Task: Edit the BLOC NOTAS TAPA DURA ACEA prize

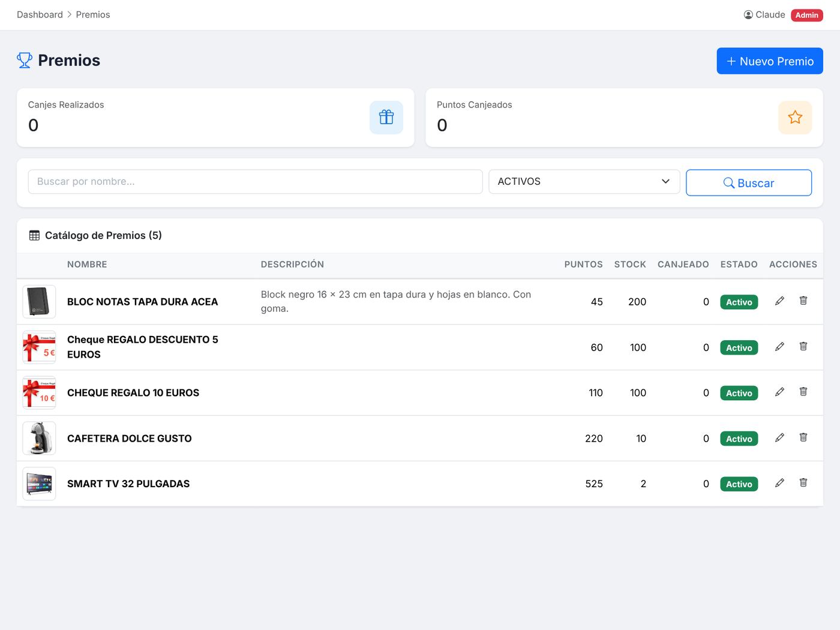Action: point(779,301)
